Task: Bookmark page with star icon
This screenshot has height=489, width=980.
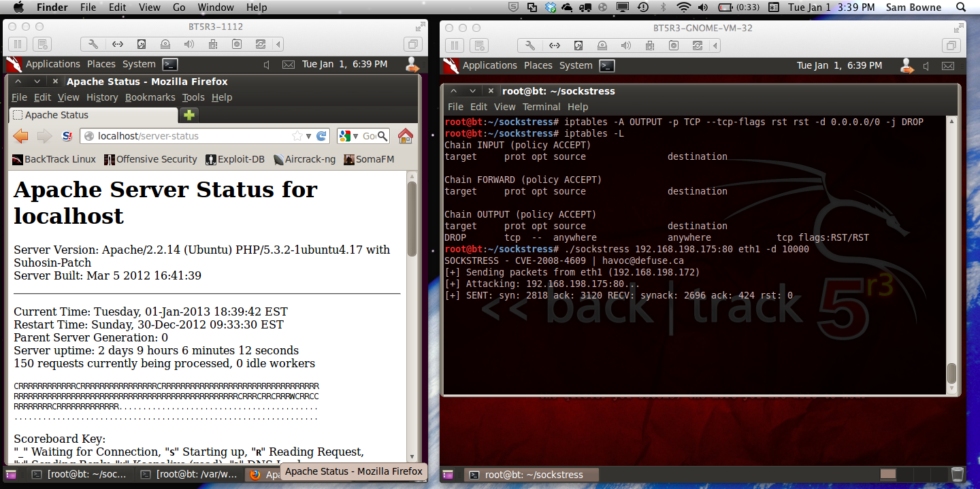Action: (x=297, y=136)
